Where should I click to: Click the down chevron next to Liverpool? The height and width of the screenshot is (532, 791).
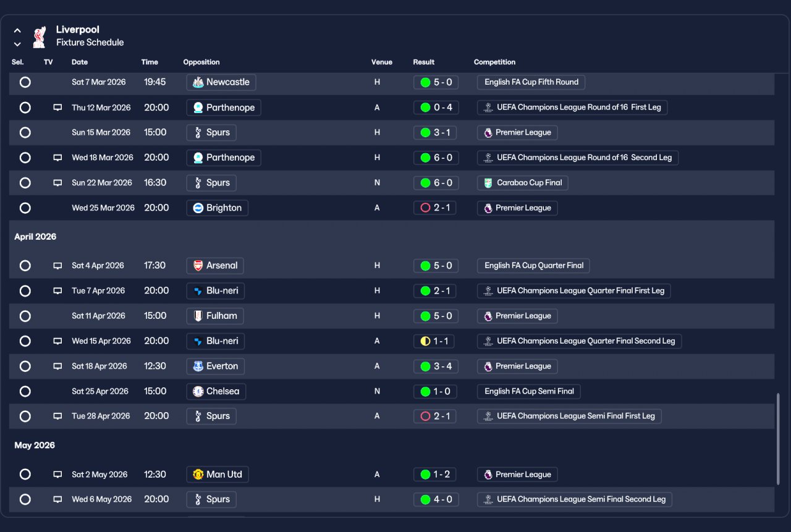(x=17, y=44)
